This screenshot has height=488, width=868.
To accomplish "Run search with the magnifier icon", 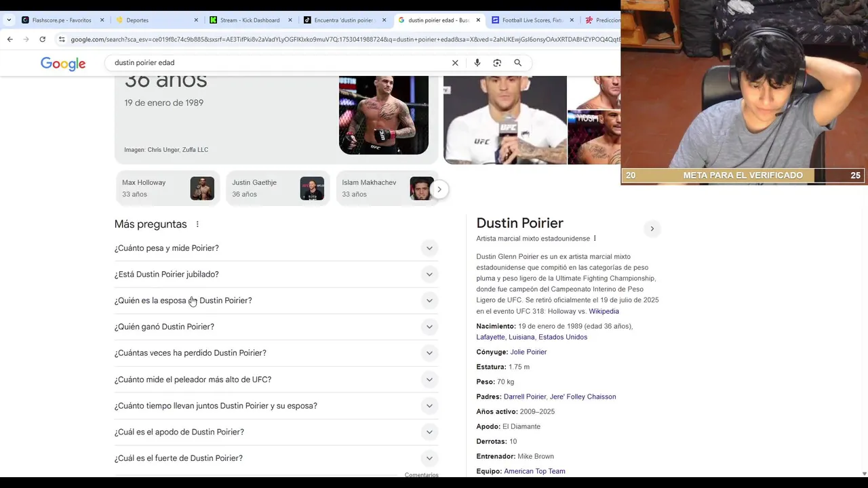I will pyautogui.click(x=517, y=63).
